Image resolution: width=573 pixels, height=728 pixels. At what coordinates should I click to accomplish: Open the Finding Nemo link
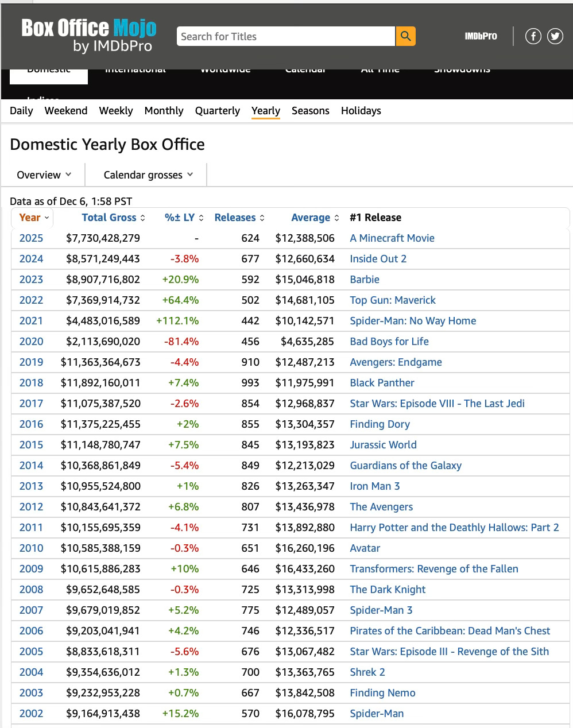(x=382, y=693)
